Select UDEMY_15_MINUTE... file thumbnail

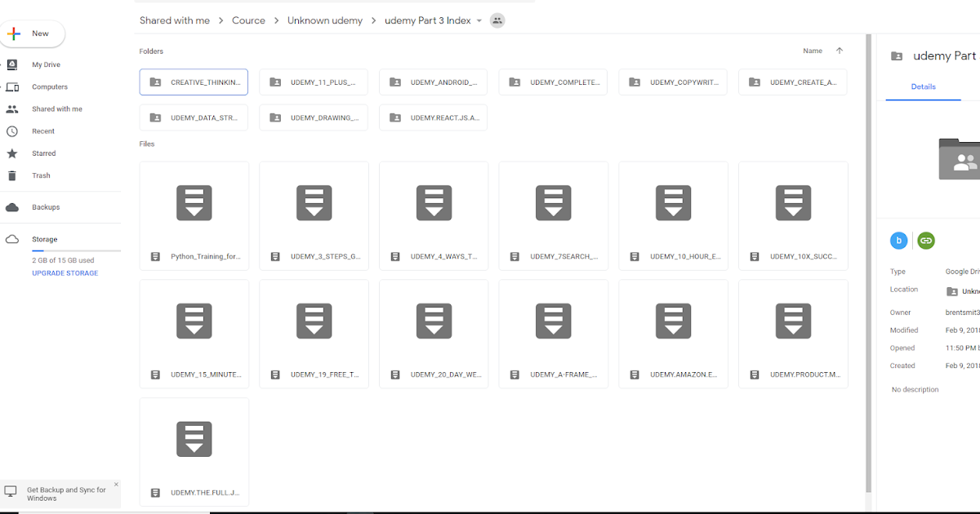click(194, 334)
